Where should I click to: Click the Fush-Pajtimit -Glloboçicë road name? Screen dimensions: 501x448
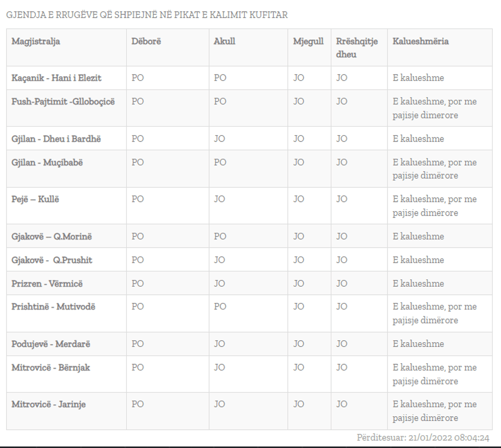[x=63, y=102]
